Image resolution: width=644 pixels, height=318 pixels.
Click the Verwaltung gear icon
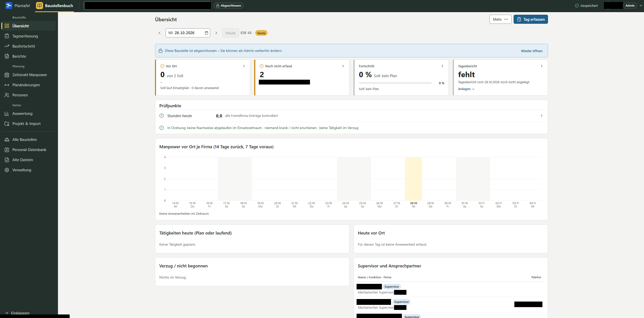point(7,170)
